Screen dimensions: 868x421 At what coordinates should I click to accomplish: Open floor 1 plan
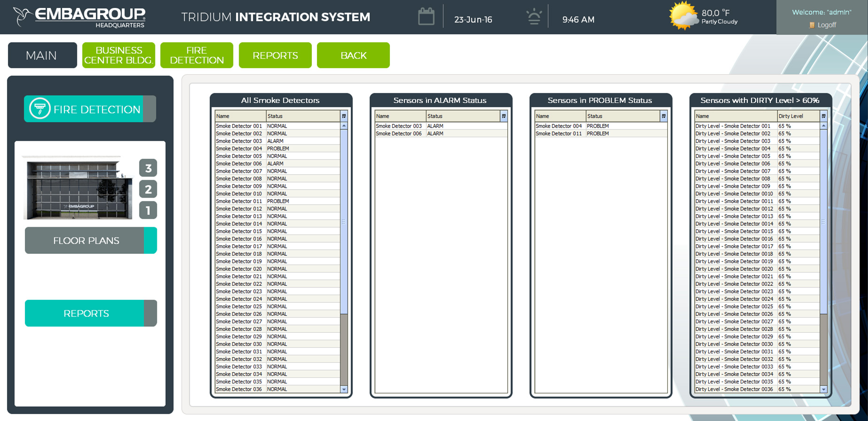[148, 210]
